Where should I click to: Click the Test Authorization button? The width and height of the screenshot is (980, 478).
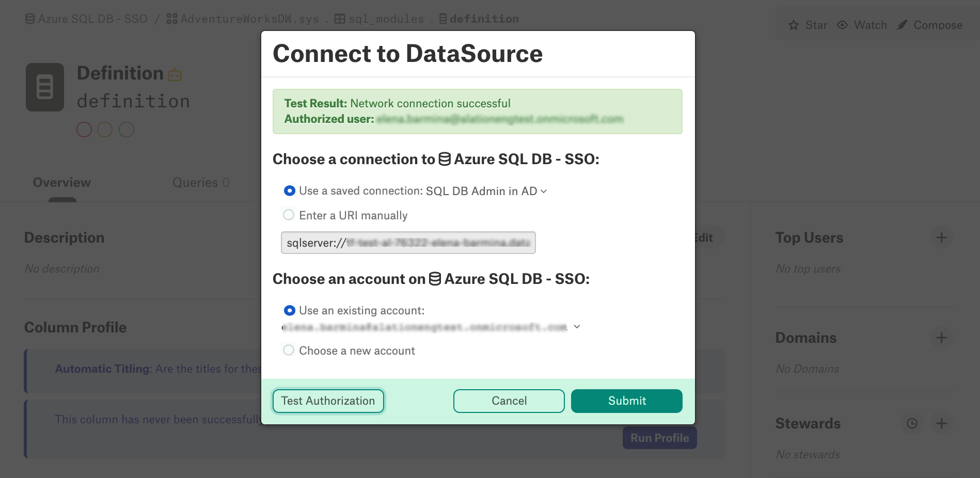coord(328,401)
